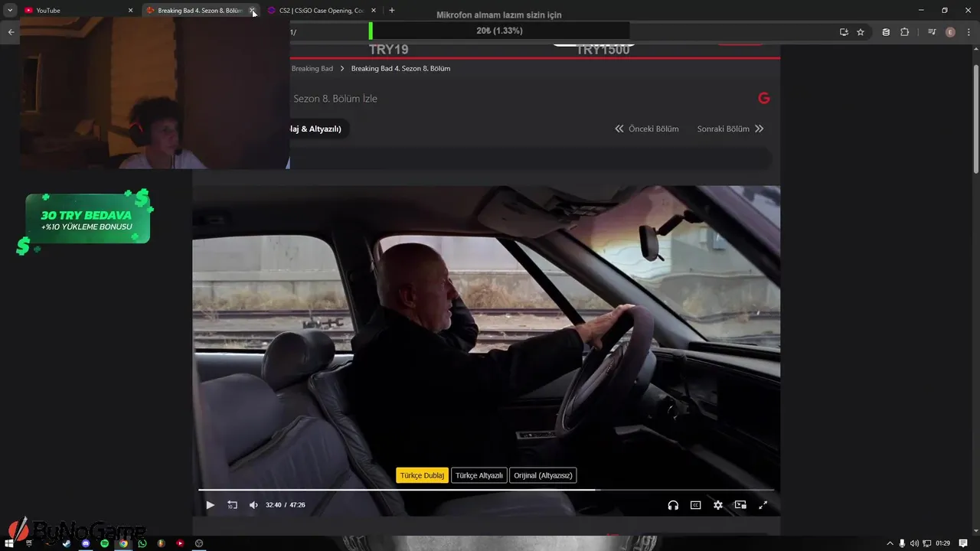Open the red play-button app in taskbar
Viewport: 980px width, 551px height.
click(x=180, y=543)
